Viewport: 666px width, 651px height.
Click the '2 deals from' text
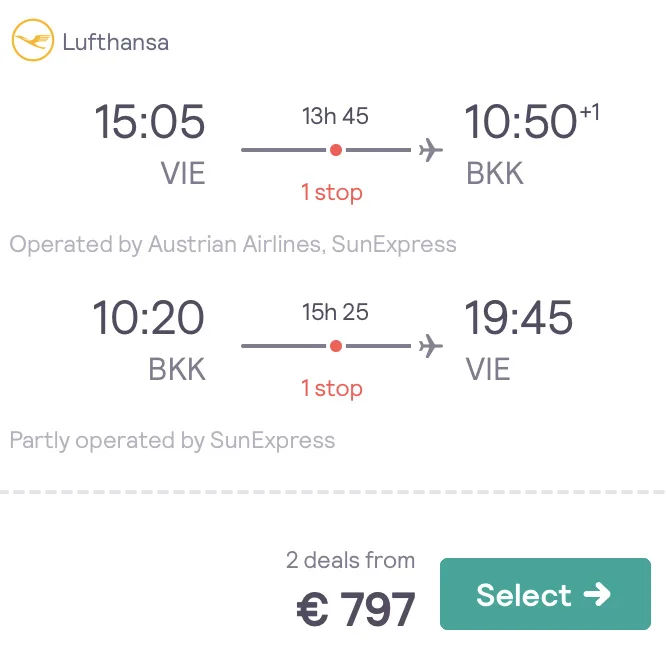[x=350, y=560]
